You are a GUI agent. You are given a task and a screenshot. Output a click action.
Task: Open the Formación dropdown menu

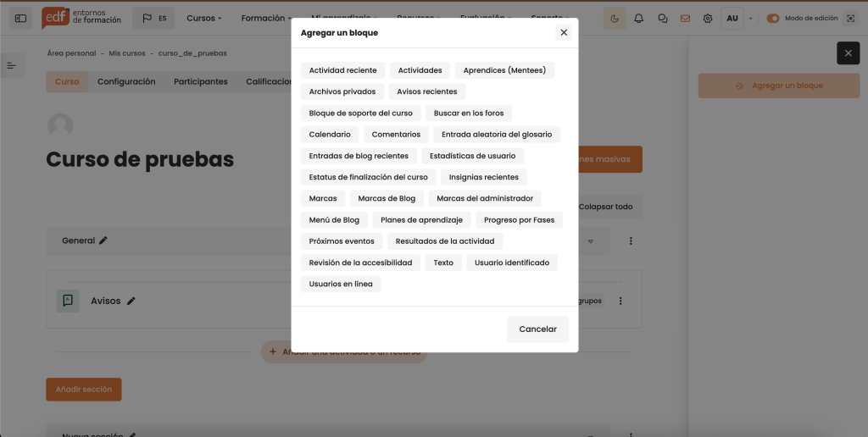(x=265, y=19)
